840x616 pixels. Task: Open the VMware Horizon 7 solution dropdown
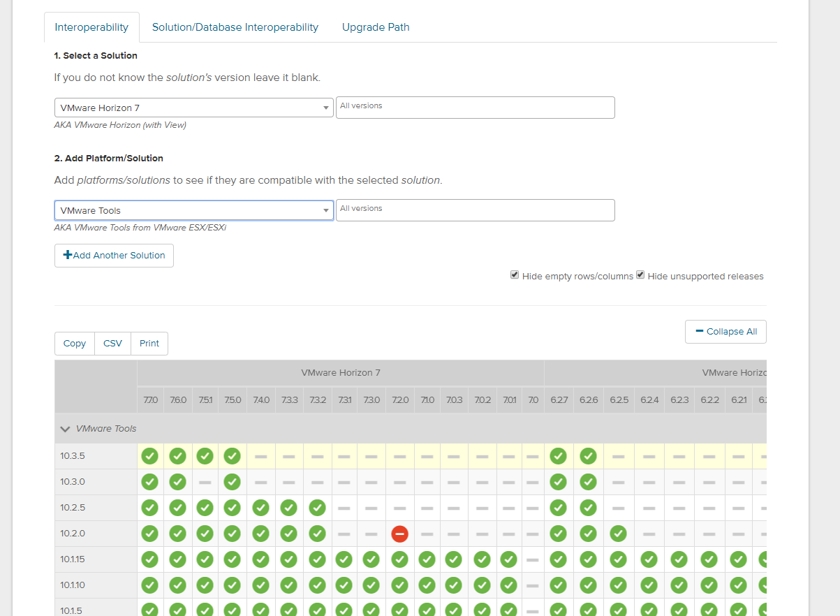click(x=193, y=108)
